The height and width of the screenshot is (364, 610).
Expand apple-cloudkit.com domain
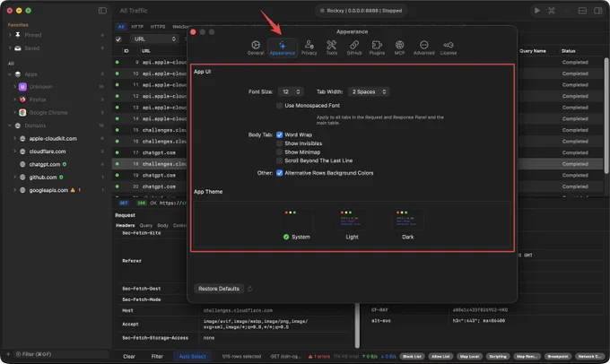[14, 138]
